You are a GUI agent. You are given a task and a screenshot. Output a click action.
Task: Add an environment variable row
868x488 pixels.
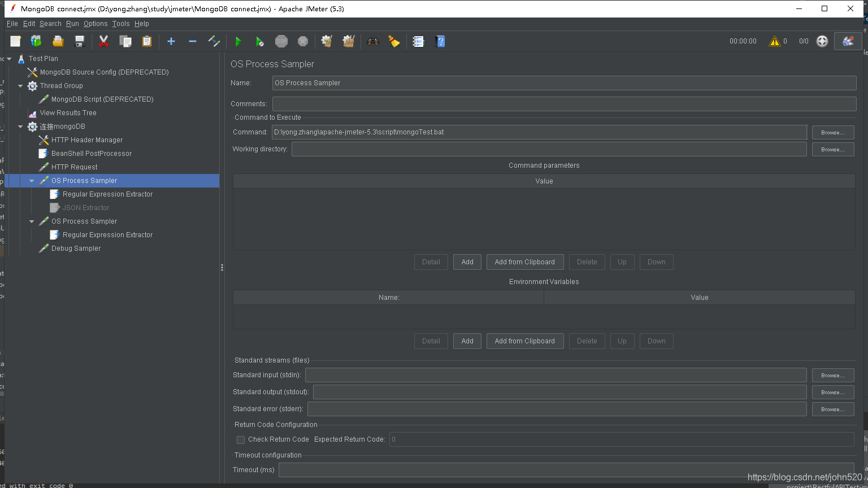467,341
